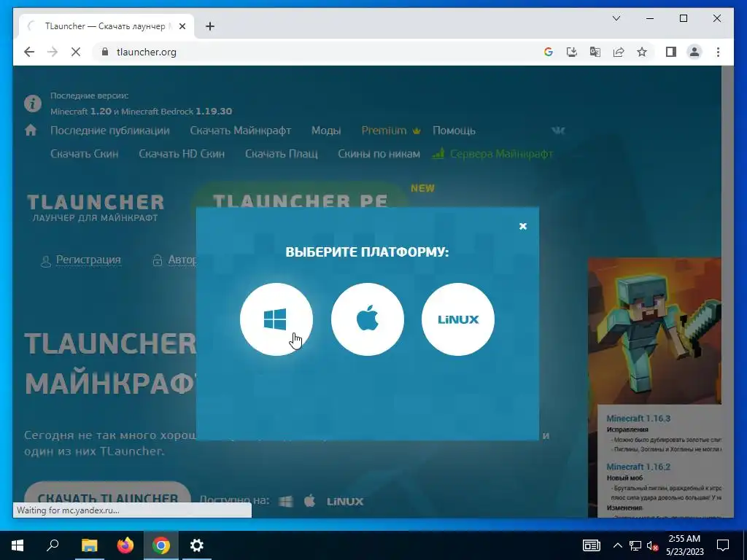Open Скачать Майнкрафт menu item
Viewport: 747px width, 560px height.
click(x=241, y=131)
